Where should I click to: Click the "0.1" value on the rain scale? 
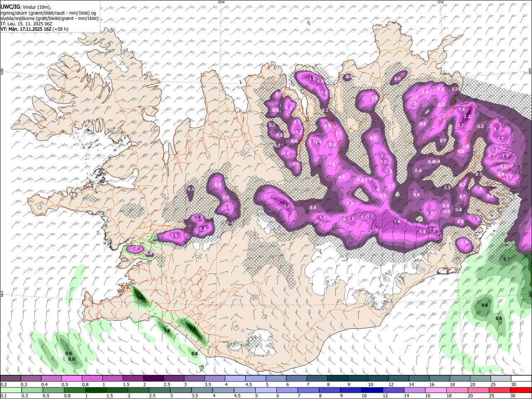(3, 396)
